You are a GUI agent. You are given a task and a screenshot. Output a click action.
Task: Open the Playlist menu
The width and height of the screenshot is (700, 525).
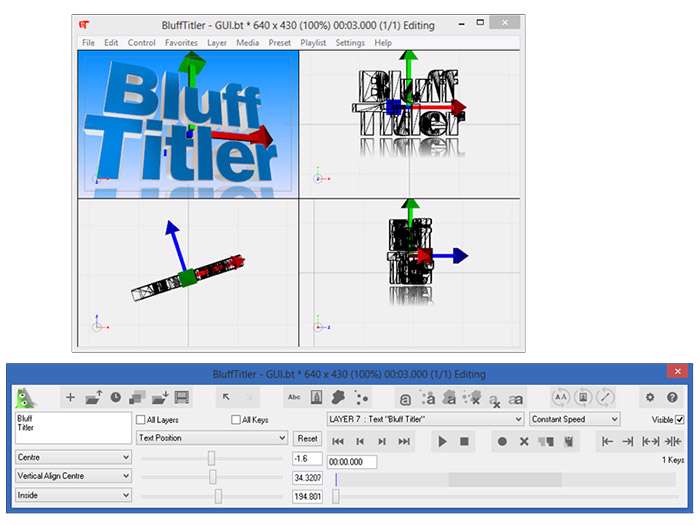click(x=313, y=43)
